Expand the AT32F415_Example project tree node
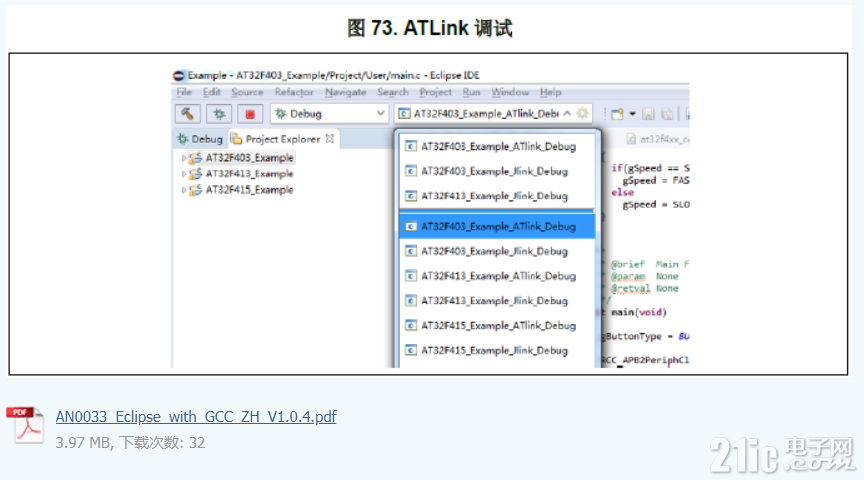 point(183,190)
